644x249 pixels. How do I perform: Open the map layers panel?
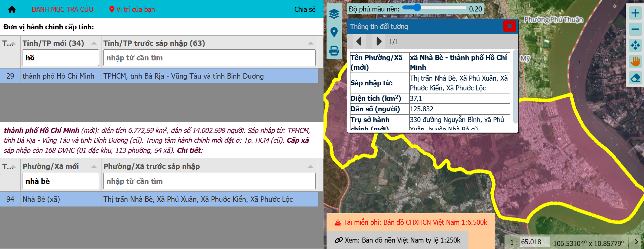click(334, 14)
